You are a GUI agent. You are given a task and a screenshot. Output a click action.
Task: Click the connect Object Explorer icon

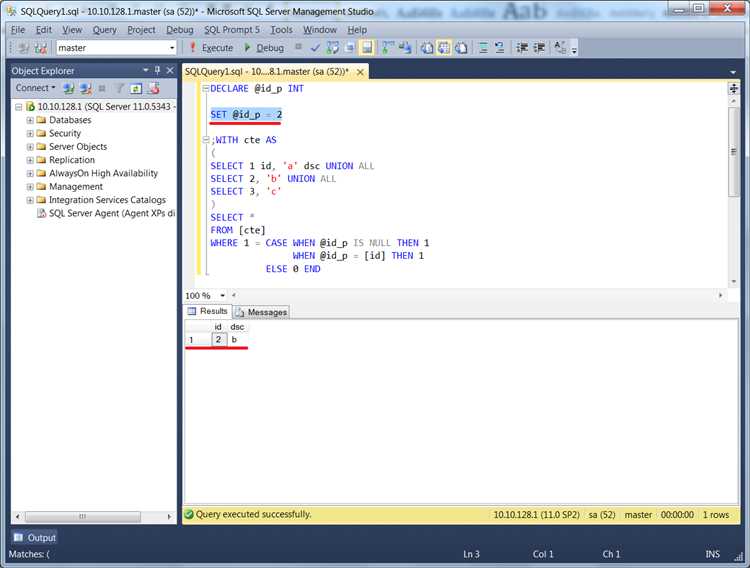69,88
